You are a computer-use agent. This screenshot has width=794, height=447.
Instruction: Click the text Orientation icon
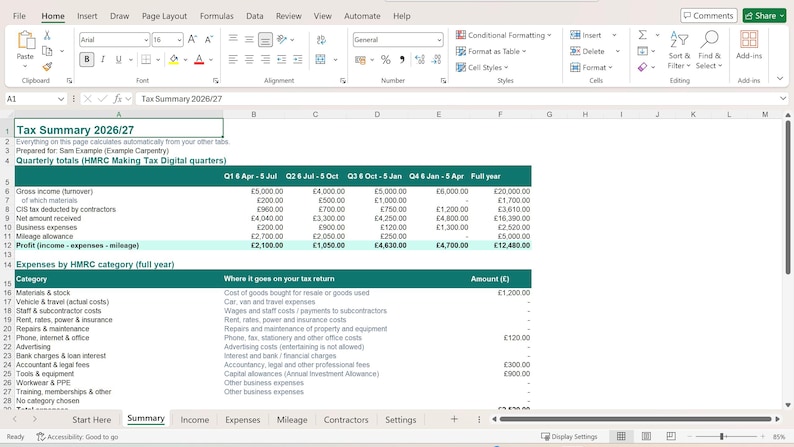pos(282,39)
